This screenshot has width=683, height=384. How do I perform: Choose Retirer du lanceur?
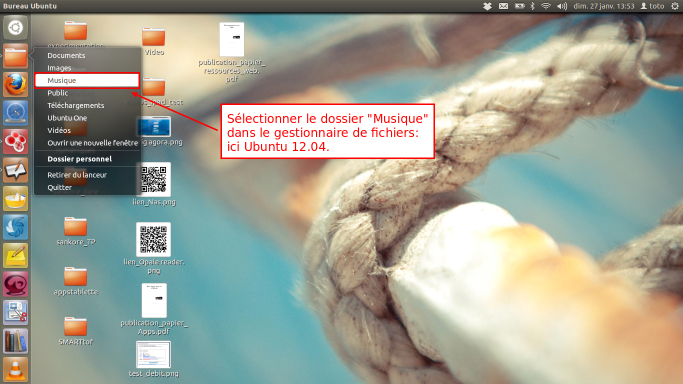coord(77,175)
